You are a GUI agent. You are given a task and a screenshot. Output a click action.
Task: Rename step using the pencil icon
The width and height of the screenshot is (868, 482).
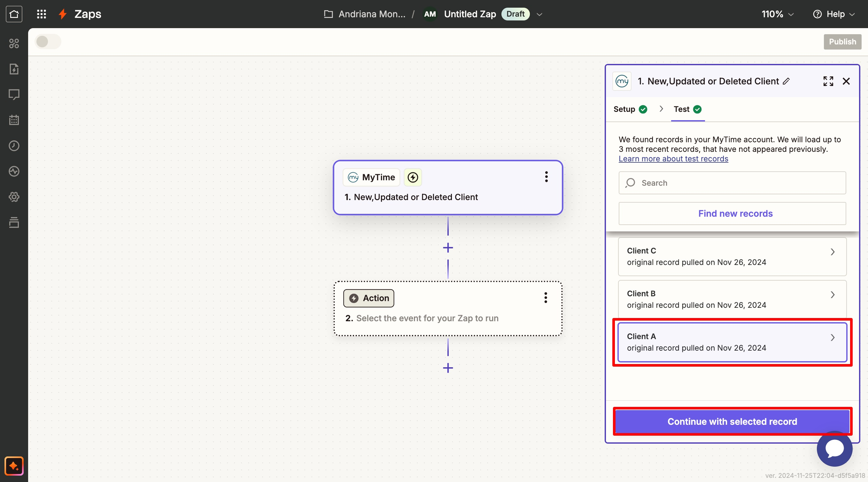click(x=786, y=81)
